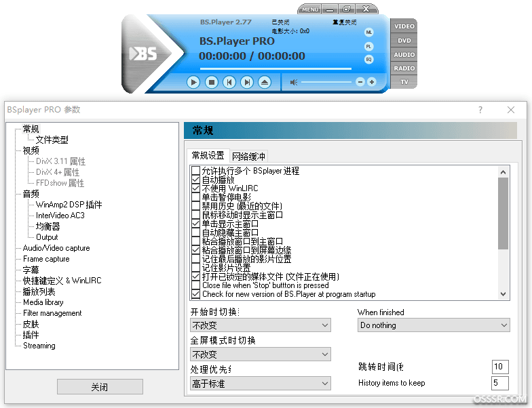Open When finished dropdown
532x408 pixels.
pos(434,325)
